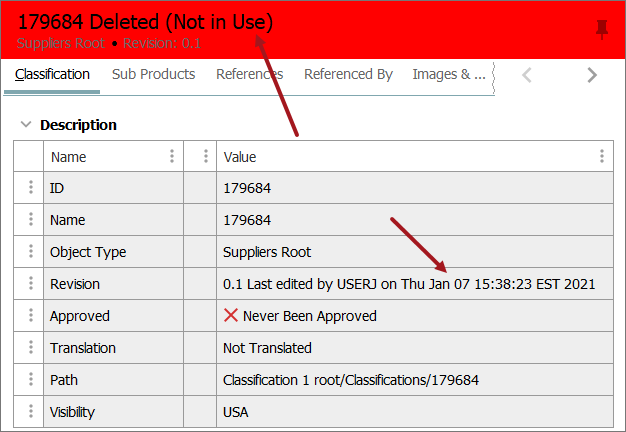Viewport: 626px width, 432px height.
Task: Select the Images & ... tab
Action: (x=449, y=74)
